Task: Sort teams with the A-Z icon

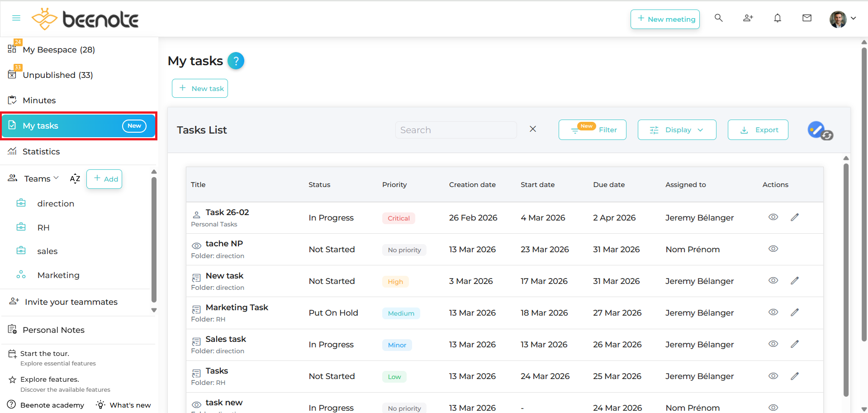Action: point(75,178)
